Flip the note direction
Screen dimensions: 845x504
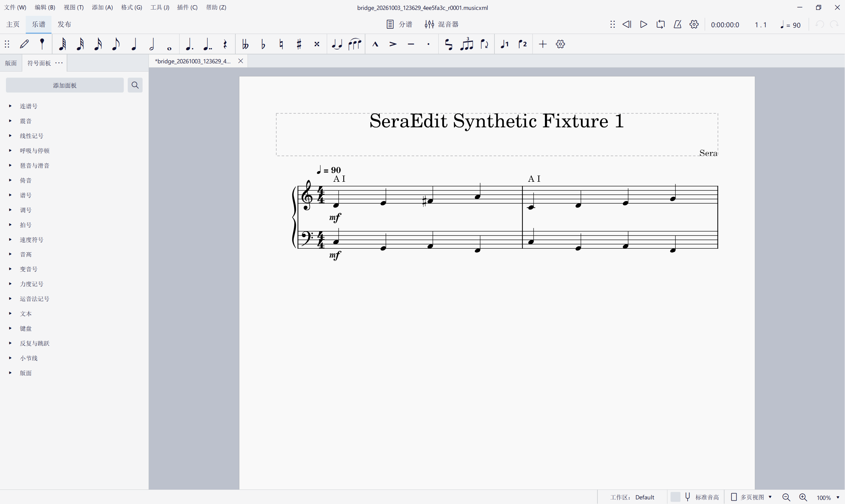coord(485,44)
